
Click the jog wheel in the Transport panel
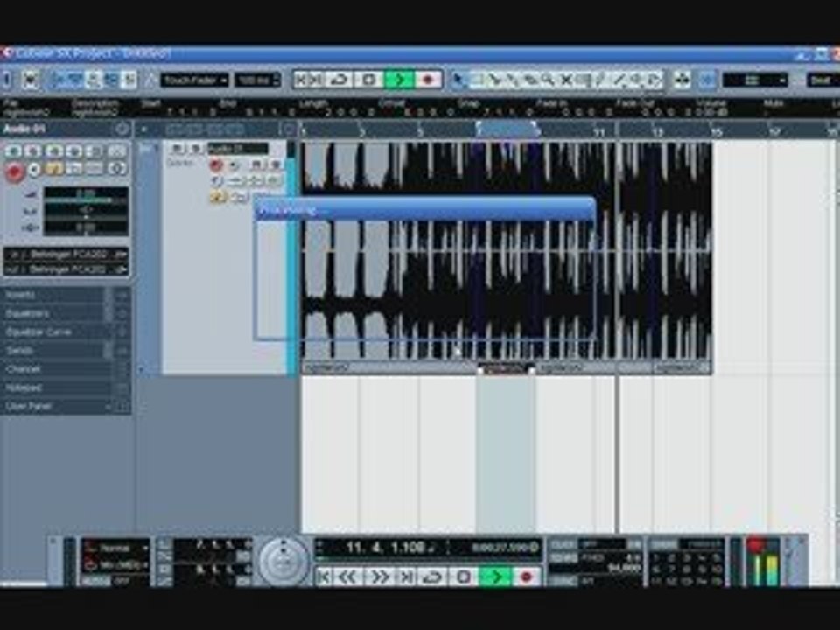coord(283,562)
